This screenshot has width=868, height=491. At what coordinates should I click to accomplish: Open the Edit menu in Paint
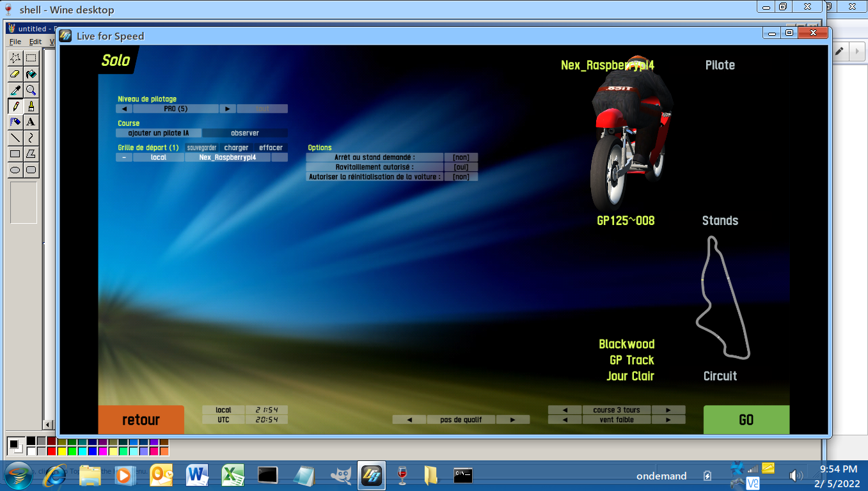[35, 42]
